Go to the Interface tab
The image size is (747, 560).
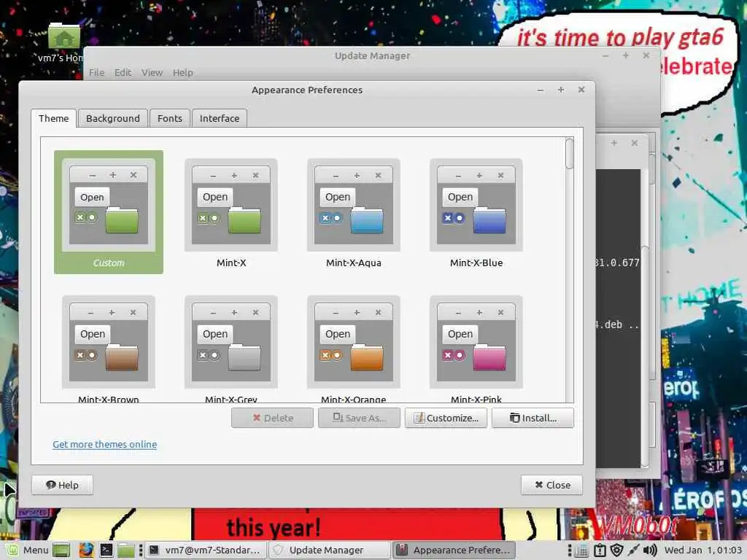(219, 118)
